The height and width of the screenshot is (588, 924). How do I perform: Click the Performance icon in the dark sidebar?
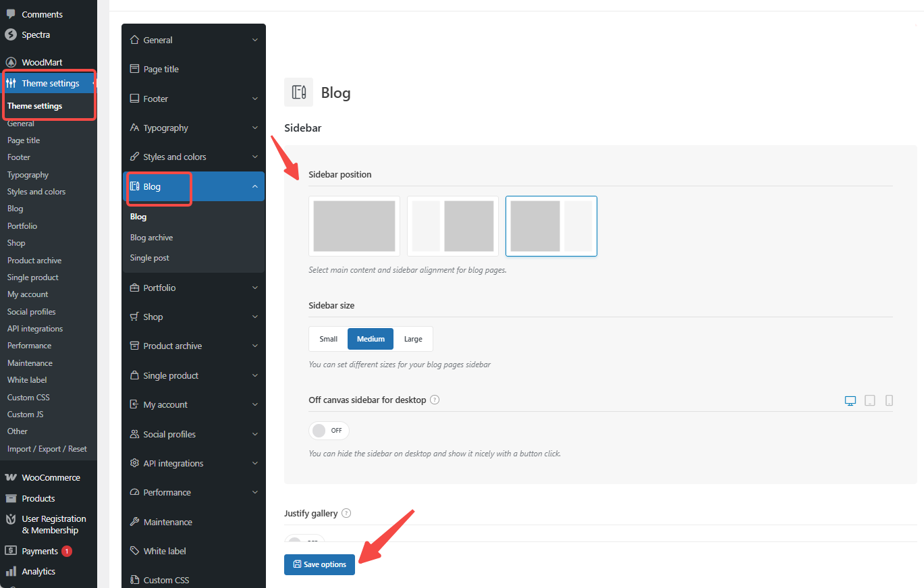click(x=136, y=492)
